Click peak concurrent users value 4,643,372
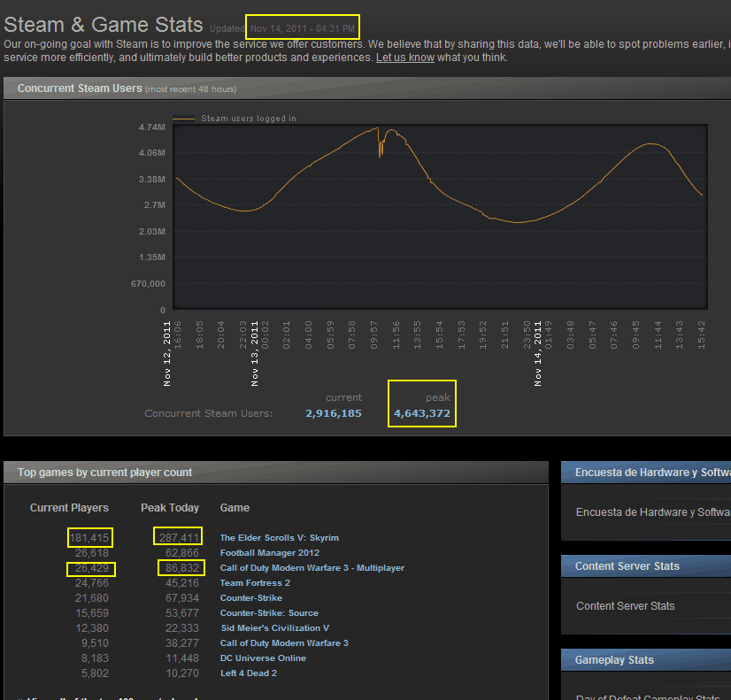The image size is (731, 700). [x=422, y=413]
